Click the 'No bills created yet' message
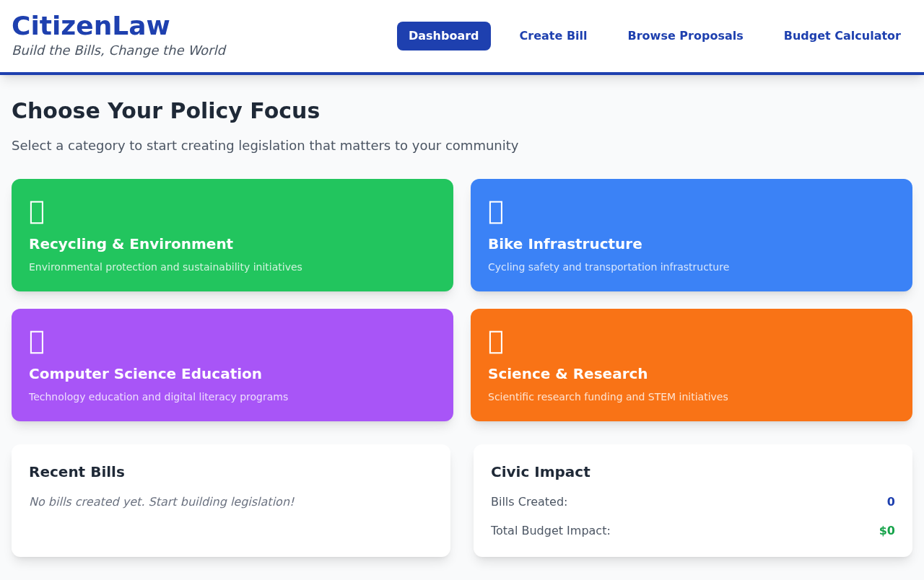924x580 pixels. coord(162,502)
